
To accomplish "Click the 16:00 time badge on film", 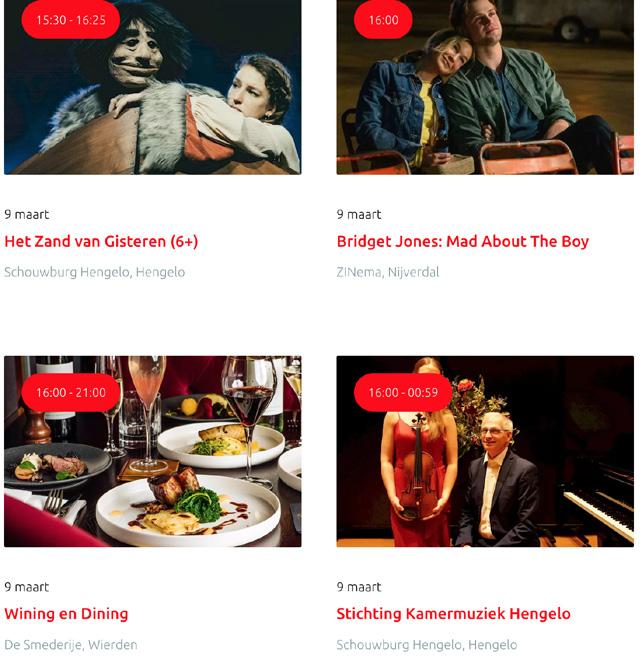I will coord(383,20).
